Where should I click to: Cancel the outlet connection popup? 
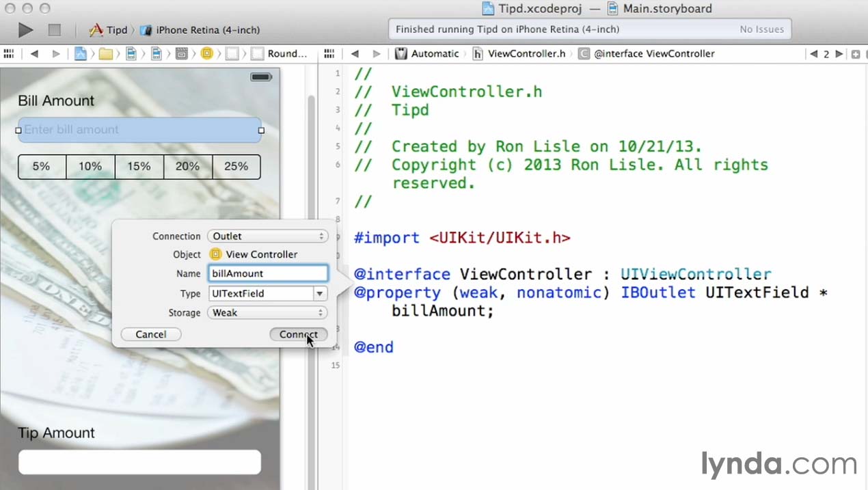coord(150,335)
